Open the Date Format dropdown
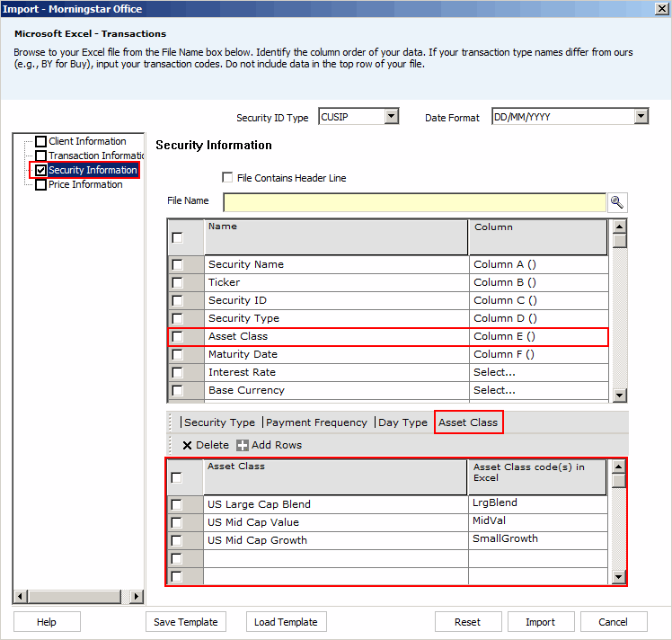Screen dimensions: 672x640 pyautogui.click(x=641, y=117)
